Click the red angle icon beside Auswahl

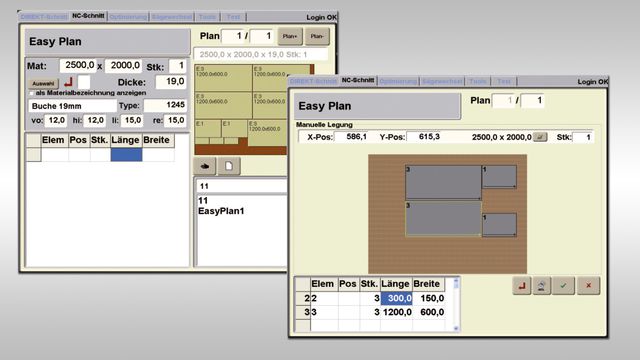coord(69,82)
